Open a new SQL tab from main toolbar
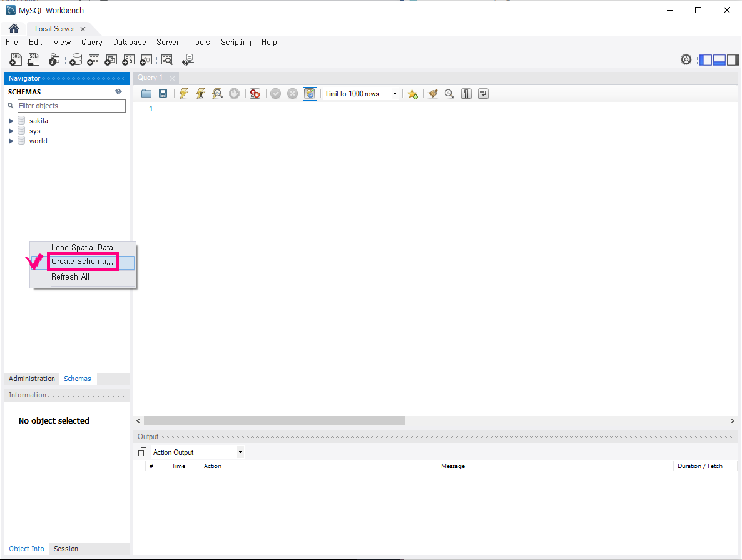Viewport: 742px width, 560px height. coord(16,59)
